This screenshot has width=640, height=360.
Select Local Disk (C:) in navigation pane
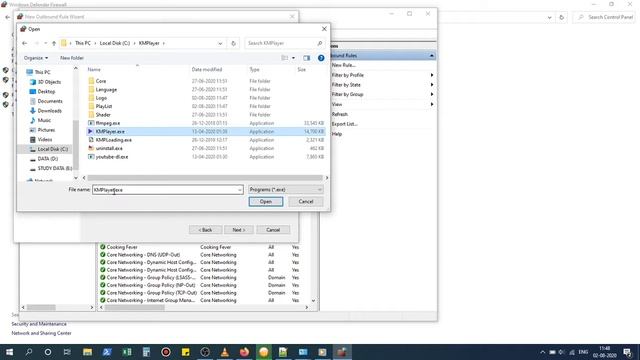click(53, 149)
